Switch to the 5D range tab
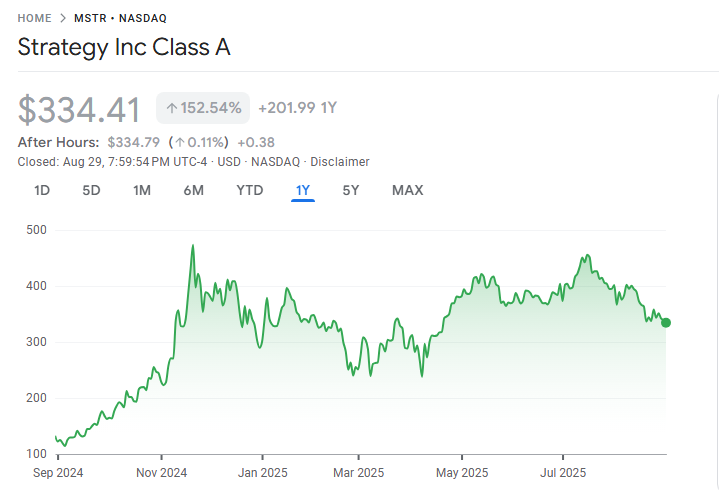 coord(91,190)
